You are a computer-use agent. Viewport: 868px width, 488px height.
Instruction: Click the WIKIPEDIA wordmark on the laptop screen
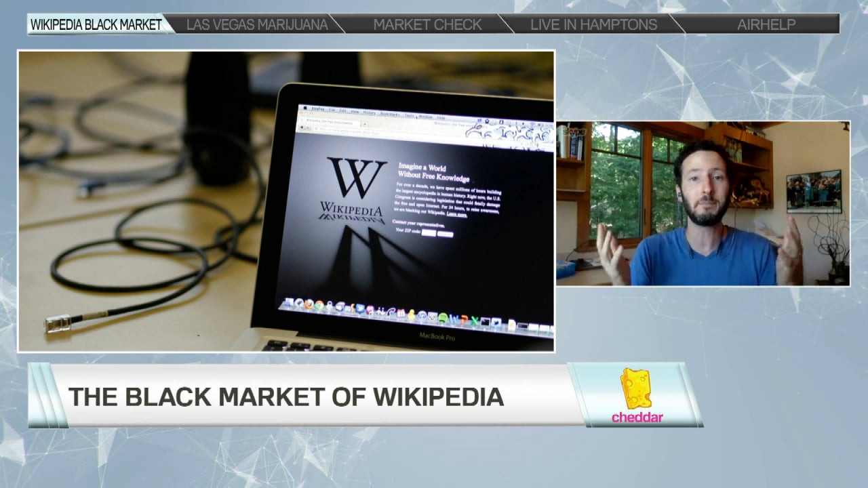pyautogui.click(x=352, y=210)
